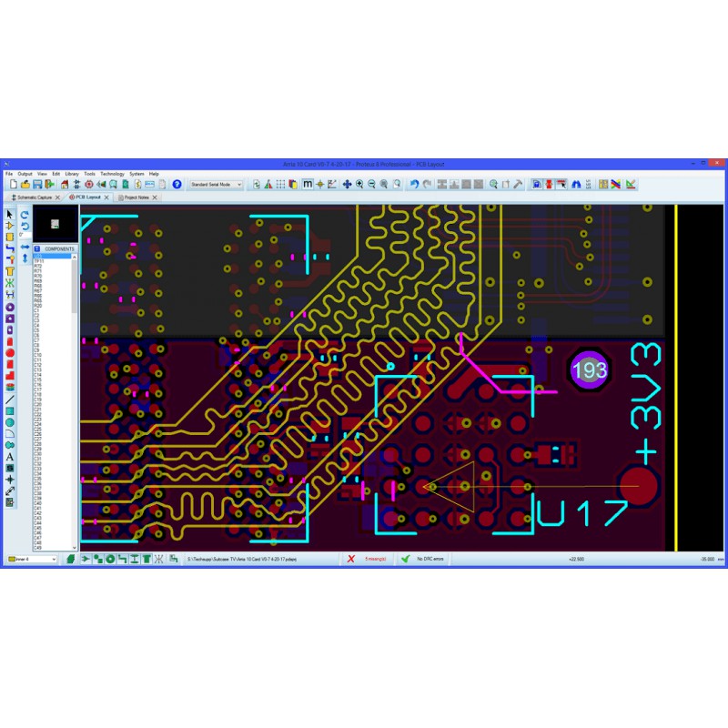
Task: Click the Zoom In magnifier icon
Action: (x=360, y=184)
